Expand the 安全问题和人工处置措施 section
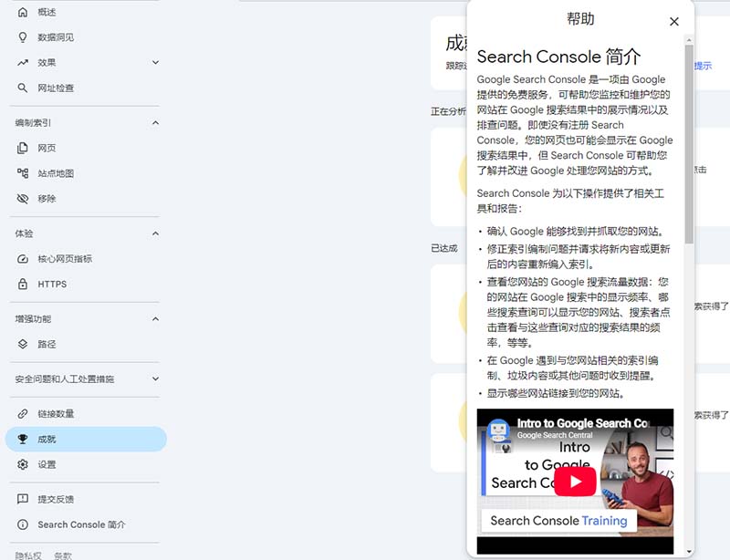730x560 pixels. click(155, 379)
